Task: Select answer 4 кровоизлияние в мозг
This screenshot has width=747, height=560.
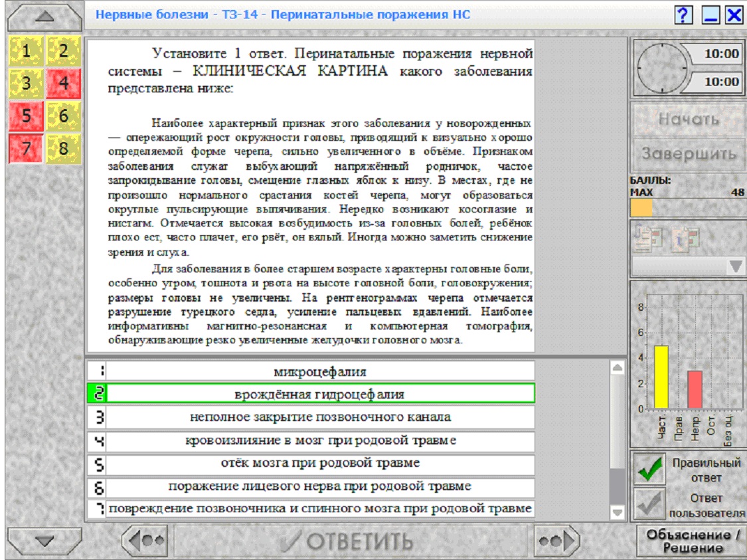Action: [311, 440]
